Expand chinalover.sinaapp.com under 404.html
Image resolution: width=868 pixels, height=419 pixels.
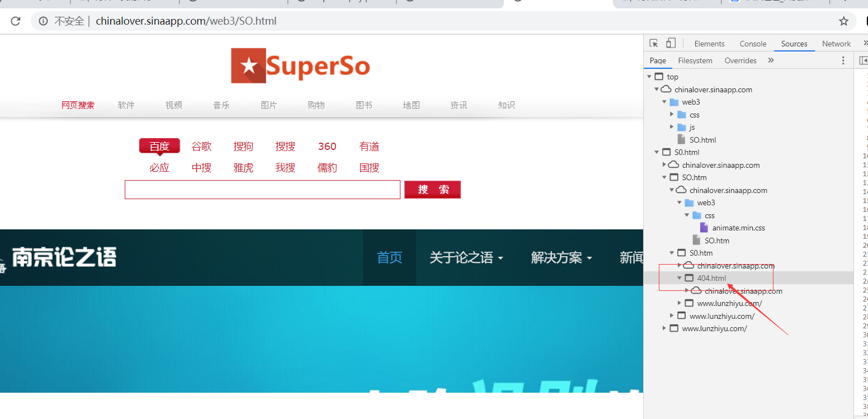coord(687,291)
